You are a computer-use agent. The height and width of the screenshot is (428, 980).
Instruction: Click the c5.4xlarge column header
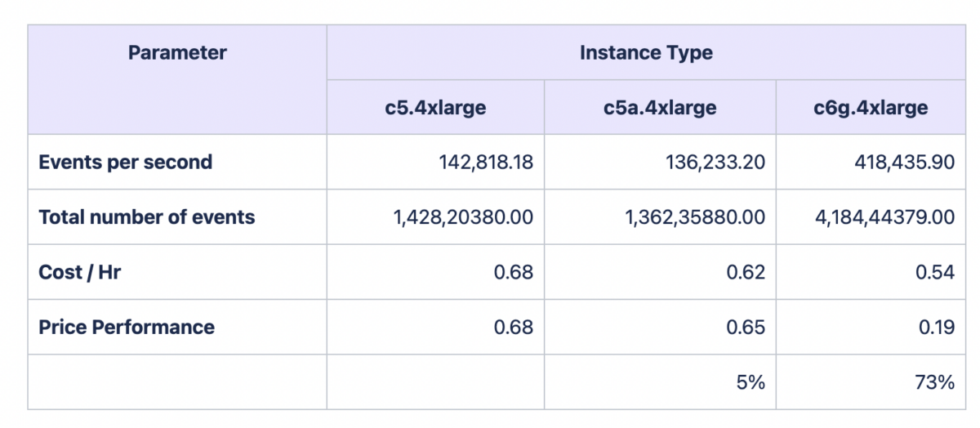pos(435,108)
